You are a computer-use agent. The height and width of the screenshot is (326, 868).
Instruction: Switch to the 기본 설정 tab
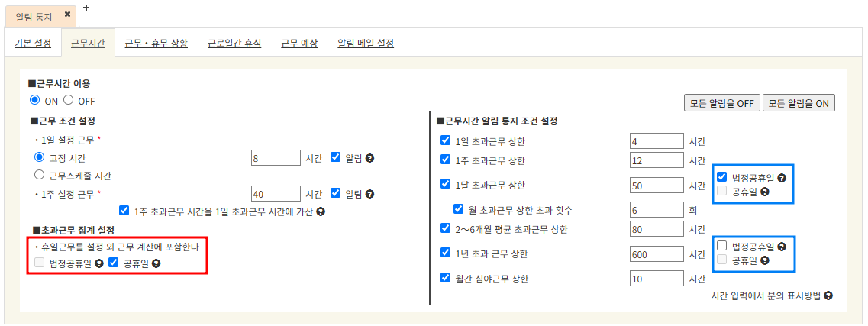click(33, 44)
